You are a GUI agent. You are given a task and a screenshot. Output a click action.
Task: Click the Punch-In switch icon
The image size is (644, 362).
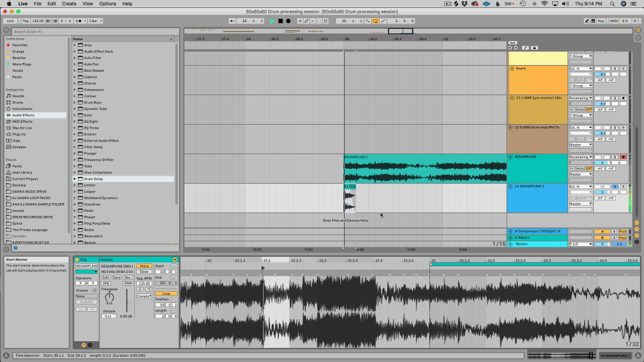click(368, 21)
